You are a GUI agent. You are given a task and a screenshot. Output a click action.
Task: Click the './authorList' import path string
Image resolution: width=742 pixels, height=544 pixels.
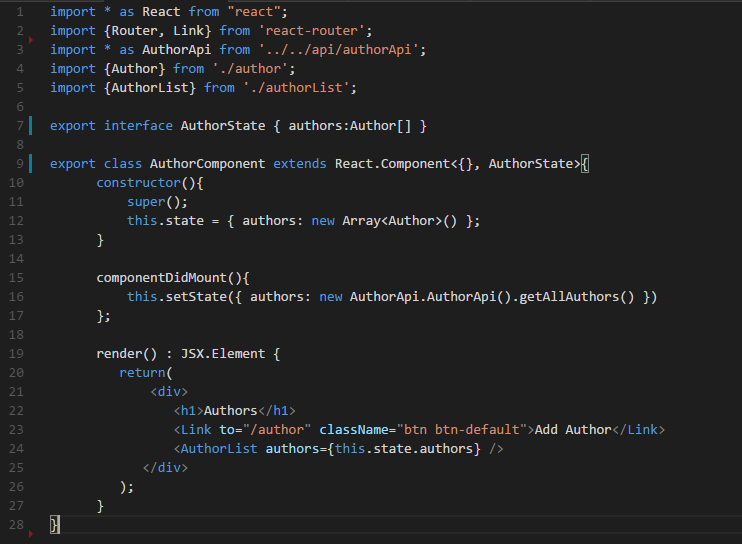(x=296, y=88)
